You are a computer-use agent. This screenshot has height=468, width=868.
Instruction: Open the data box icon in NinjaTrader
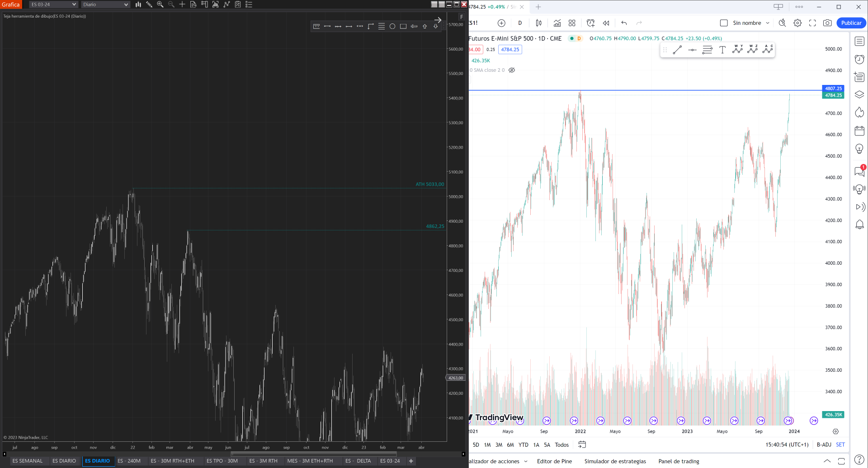[193, 5]
